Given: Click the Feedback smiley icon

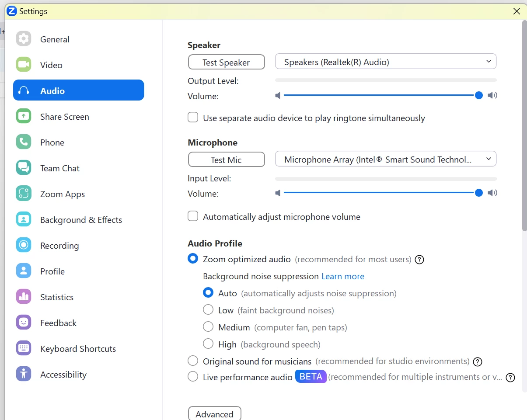Looking at the screenshot, I should 24,323.
